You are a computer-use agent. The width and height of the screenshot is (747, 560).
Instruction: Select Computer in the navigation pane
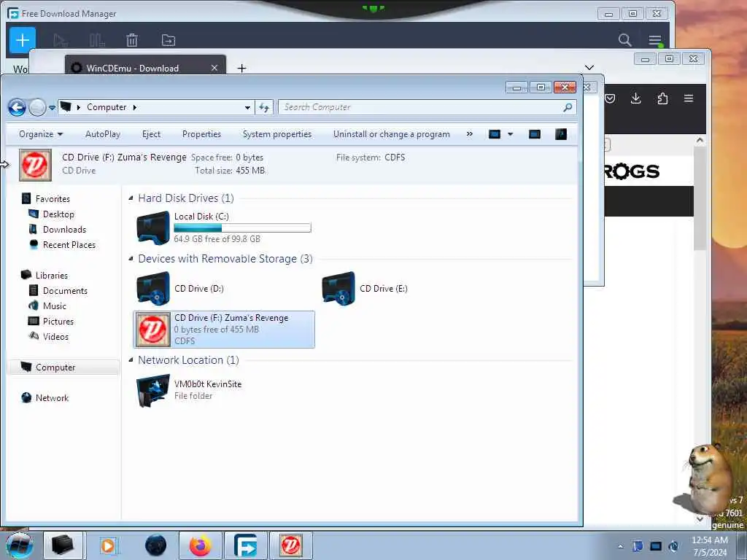[x=63, y=367]
